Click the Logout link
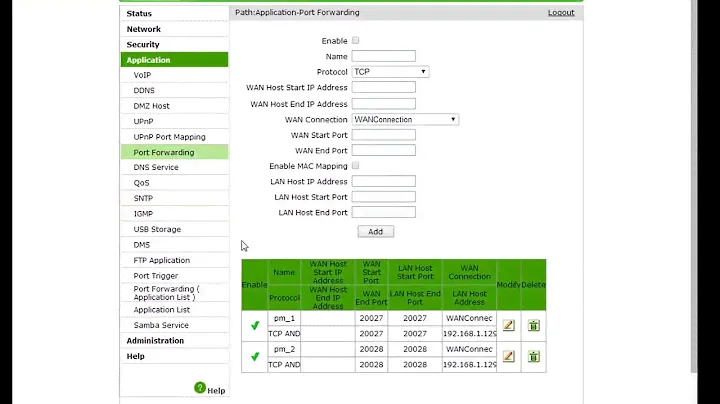 pos(561,13)
